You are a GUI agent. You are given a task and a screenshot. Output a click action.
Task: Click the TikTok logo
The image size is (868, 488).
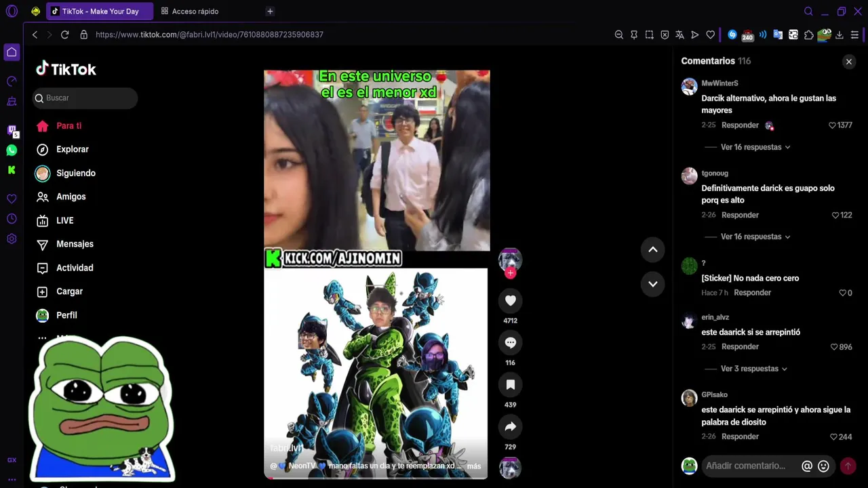[x=66, y=69]
